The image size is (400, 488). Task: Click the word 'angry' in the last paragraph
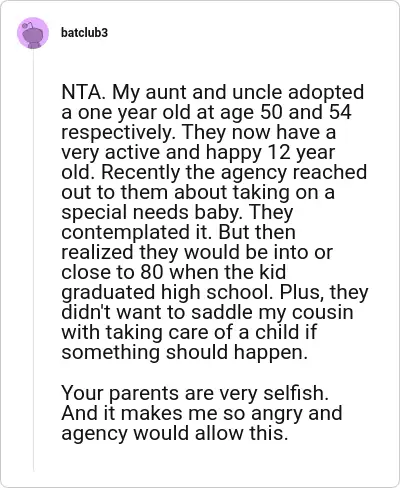[277, 413]
